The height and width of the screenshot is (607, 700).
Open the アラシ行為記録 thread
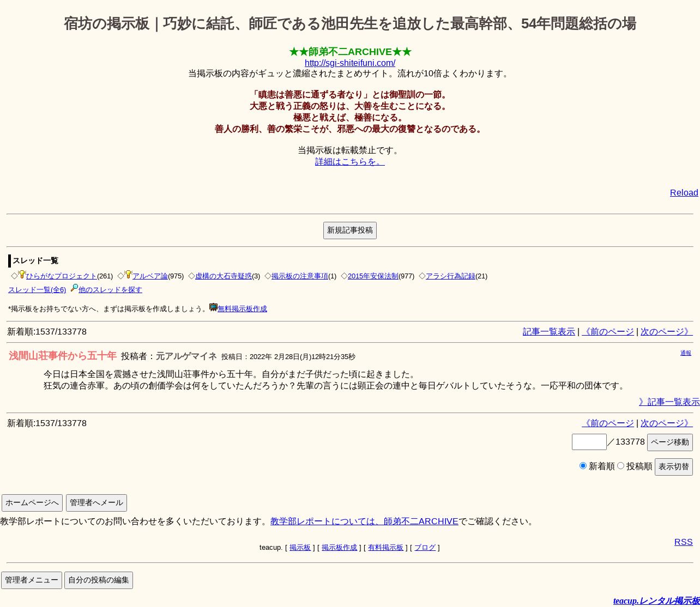[x=450, y=276]
